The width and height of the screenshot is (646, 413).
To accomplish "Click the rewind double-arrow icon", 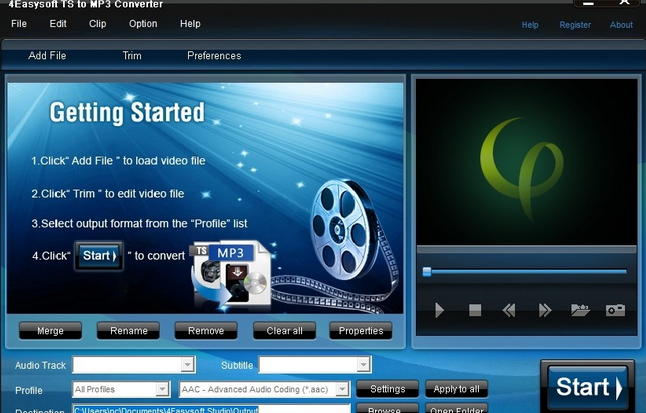I will (509, 310).
